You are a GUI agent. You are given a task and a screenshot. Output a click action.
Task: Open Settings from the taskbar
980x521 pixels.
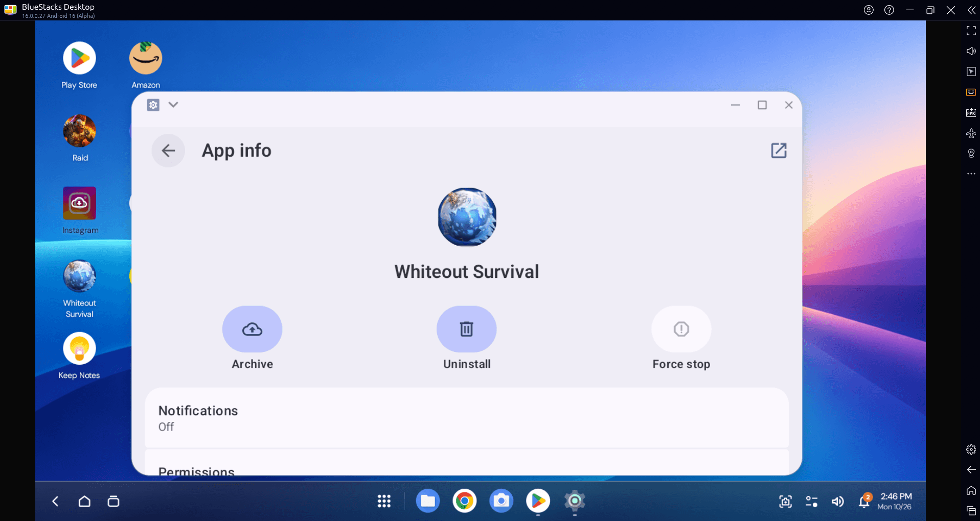click(575, 502)
